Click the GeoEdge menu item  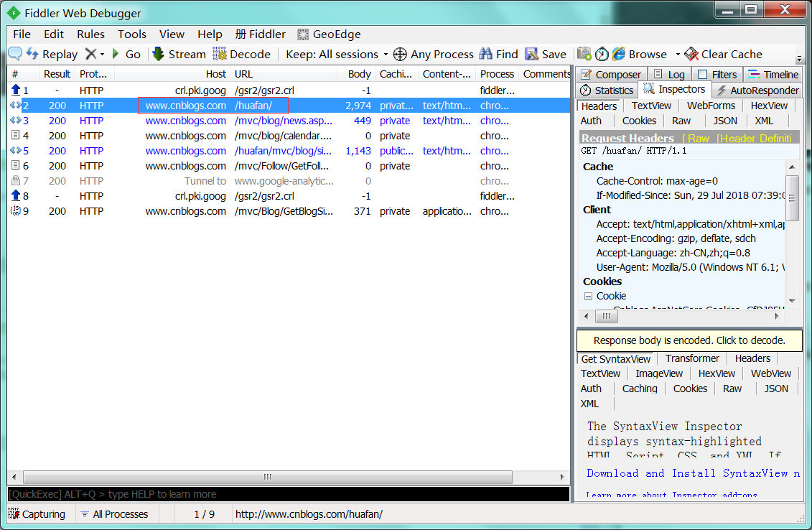[330, 34]
